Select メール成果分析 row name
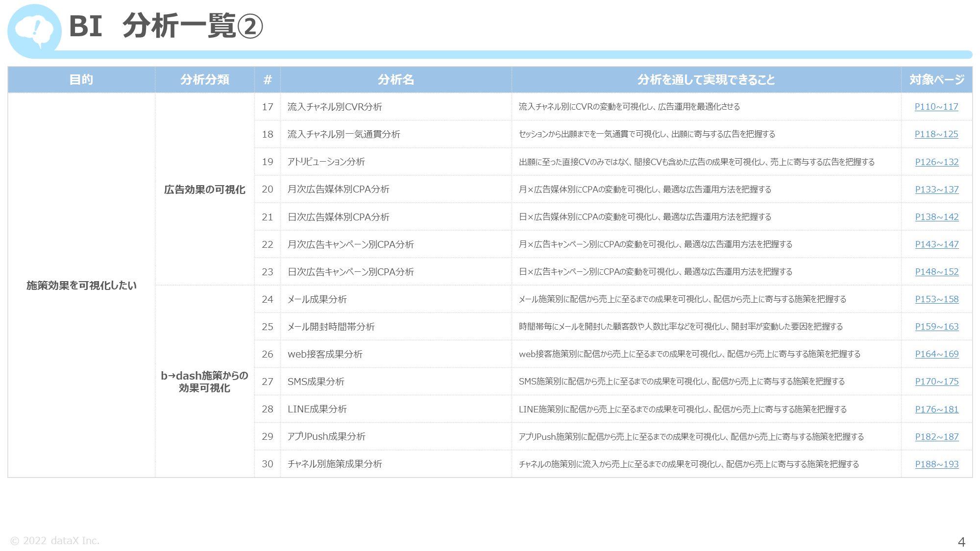 coord(317,299)
